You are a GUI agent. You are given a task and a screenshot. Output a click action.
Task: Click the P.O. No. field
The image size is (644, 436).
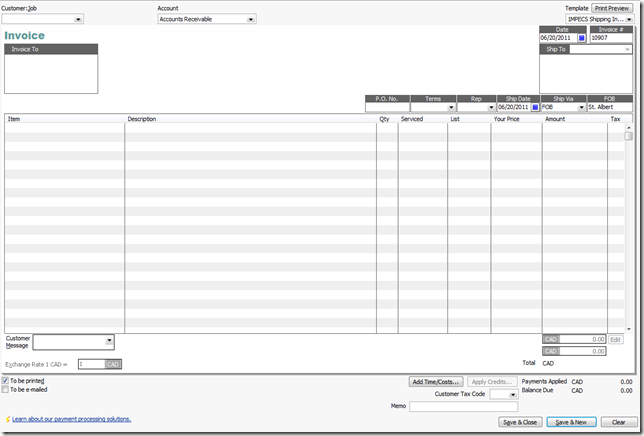pyautogui.click(x=387, y=107)
